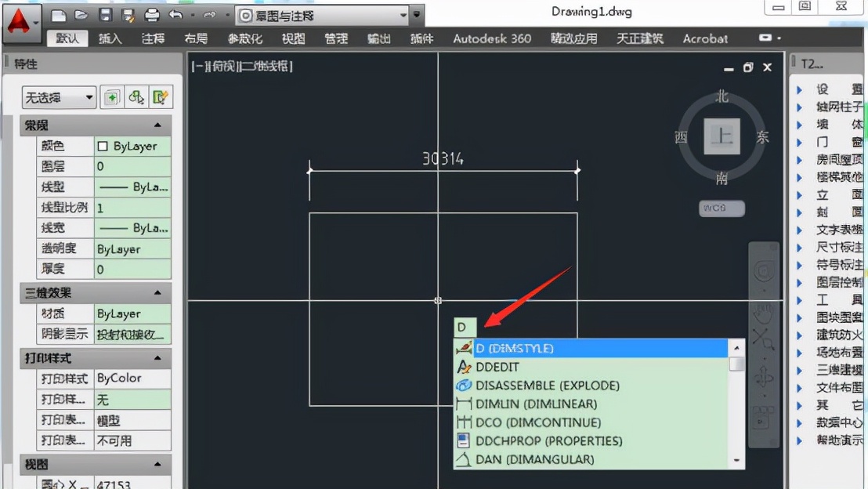Switch to the 默认 ribbon tab
Screen dimensions: 868x489
click(x=67, y=38)
